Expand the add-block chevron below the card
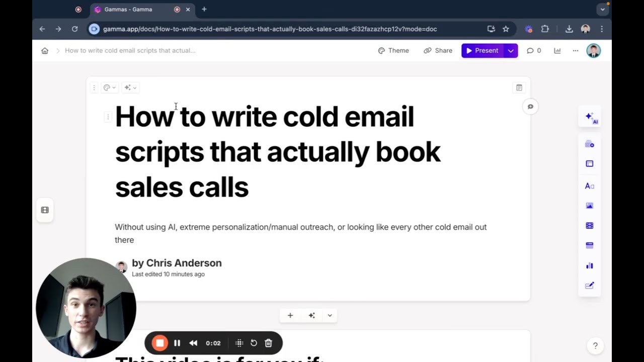Viewport: 644px width, 362px height. [x=330, y=315]
